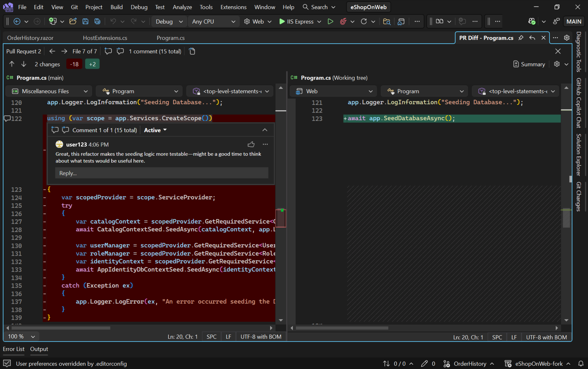The height and width of the screenshot is (369, 588).
Task: Open the Any CPU platform selector
Action: (214, 21)
